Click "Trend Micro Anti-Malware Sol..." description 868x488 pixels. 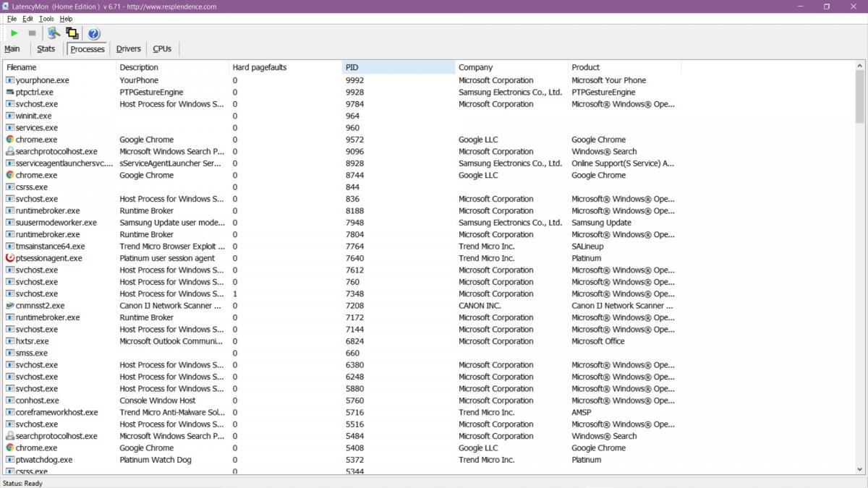click(x=174, y=412)
